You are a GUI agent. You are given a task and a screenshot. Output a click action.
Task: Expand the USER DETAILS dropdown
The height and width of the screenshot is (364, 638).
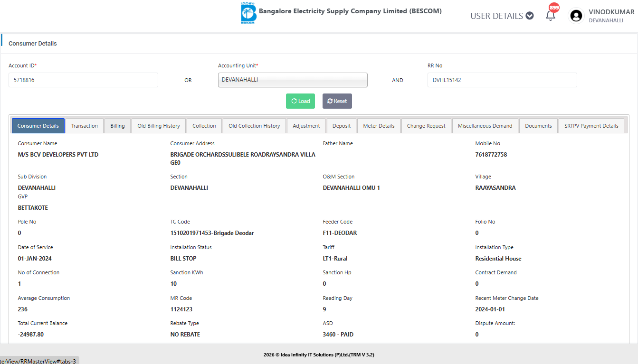[x=502, y=16]
